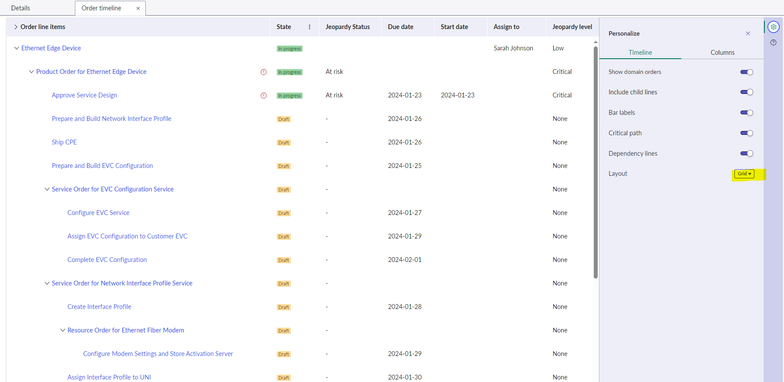Viewport: 784px width, 382px height.
Task: Click due date 2024-01-25 cell
Action: pos(404,166)
